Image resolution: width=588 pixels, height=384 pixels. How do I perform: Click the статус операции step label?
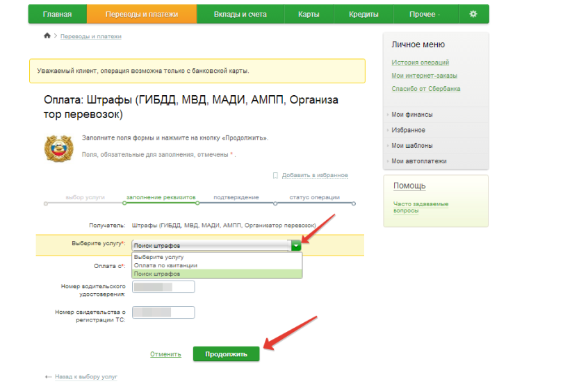314,197
